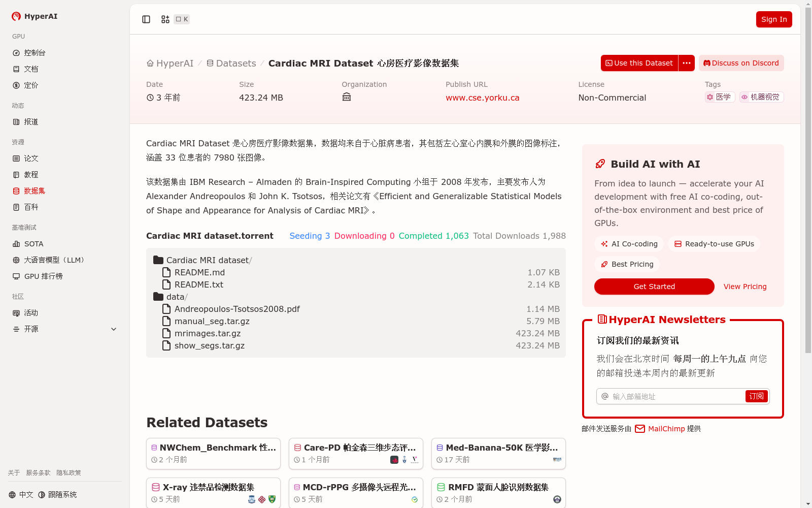Open X-ray 违禁品检测数据集 card
Viewport: 812px width, 508px height.
213,493
